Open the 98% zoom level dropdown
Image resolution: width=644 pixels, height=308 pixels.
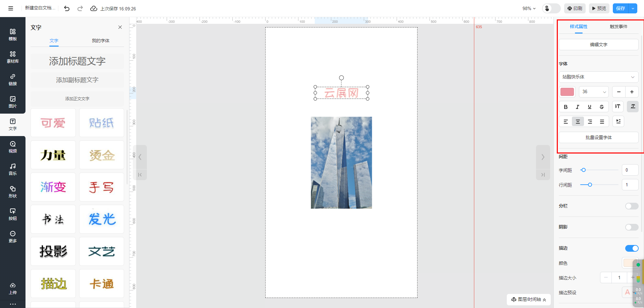pos(529,9)
